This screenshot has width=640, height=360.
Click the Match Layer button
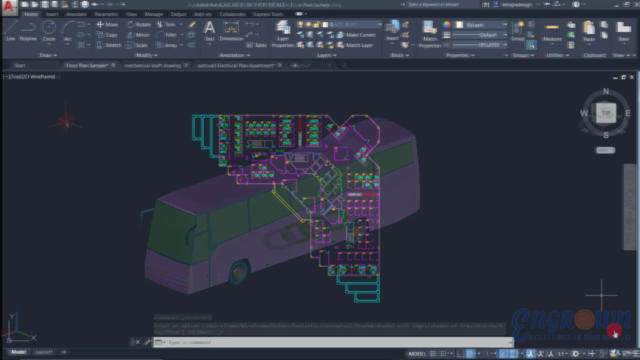tap(355, 45)
